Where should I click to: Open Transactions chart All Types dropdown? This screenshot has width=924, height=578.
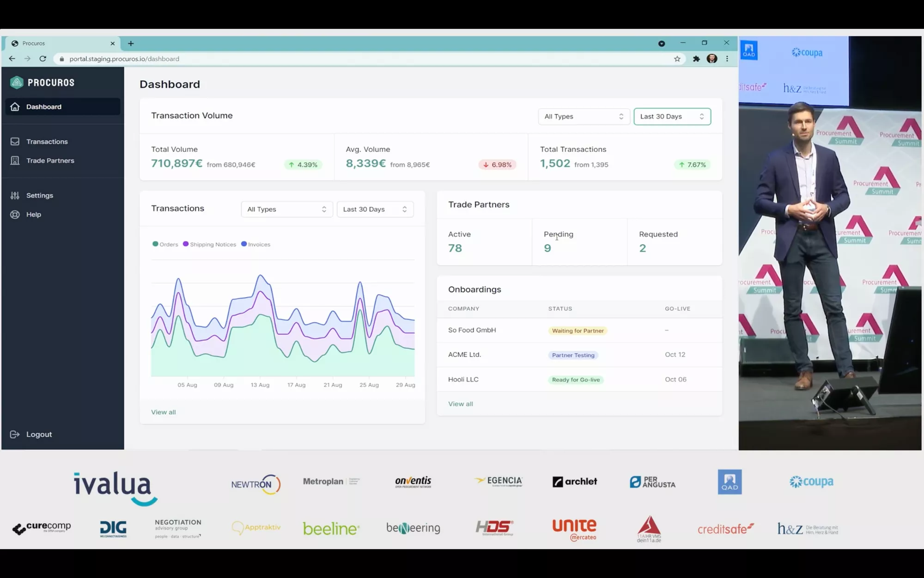pos(287,209)
